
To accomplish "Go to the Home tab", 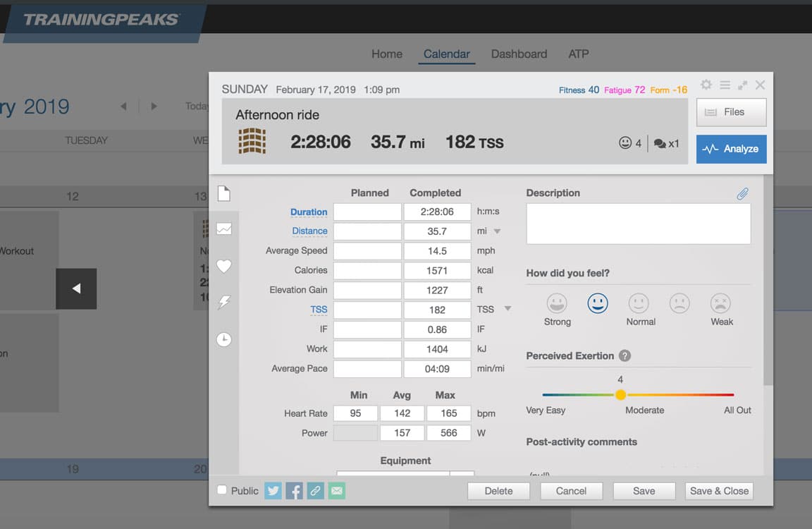I will coord(387,54).
